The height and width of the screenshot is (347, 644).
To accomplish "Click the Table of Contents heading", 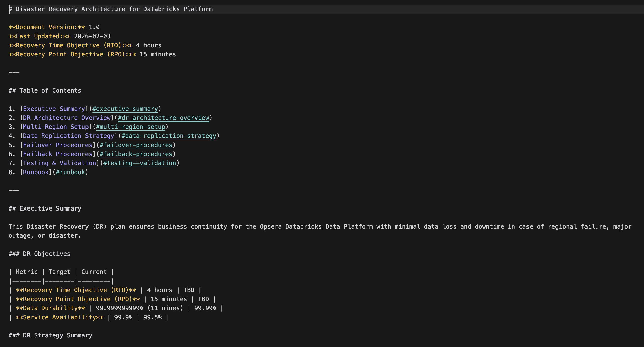I will tap(50, 91).
